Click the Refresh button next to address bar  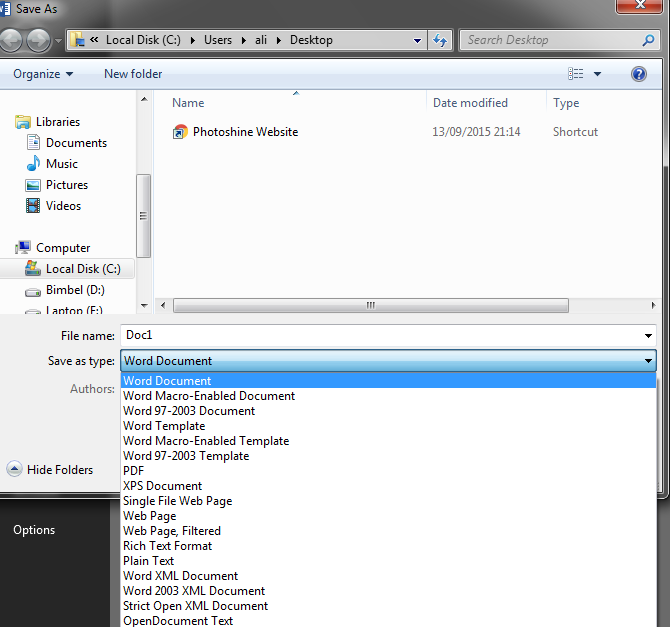(x=440, y=40)
